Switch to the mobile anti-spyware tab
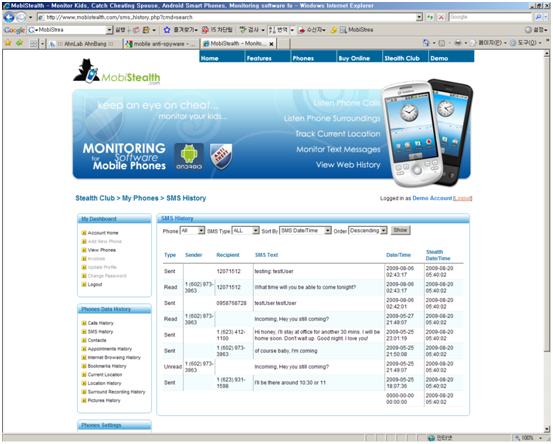This screenshot has height=444, width=553. [160, 44]
